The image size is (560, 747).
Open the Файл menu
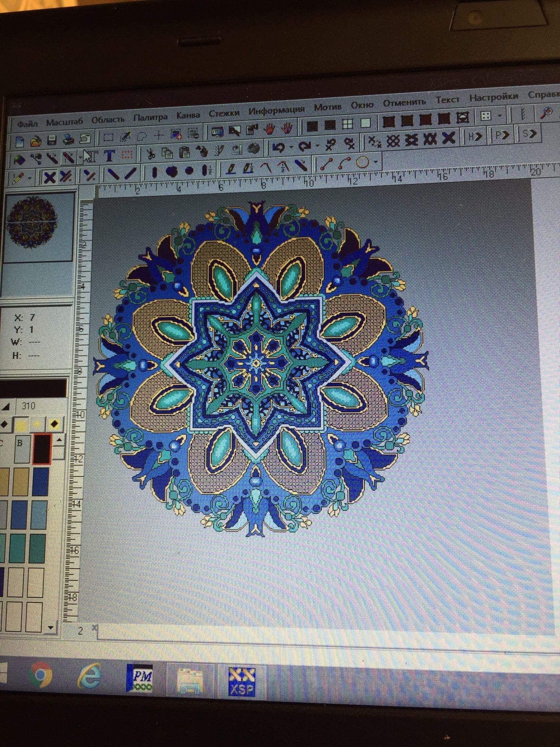point(27,124)
